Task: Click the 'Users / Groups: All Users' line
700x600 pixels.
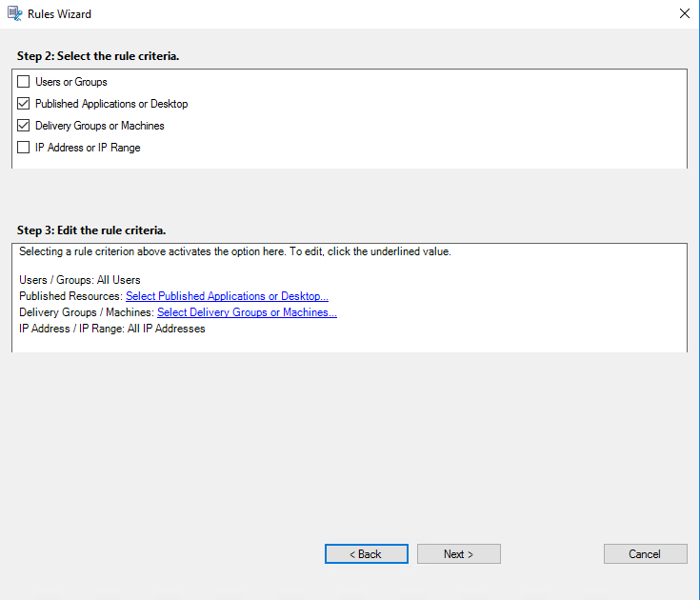Action: pos(80,280)
